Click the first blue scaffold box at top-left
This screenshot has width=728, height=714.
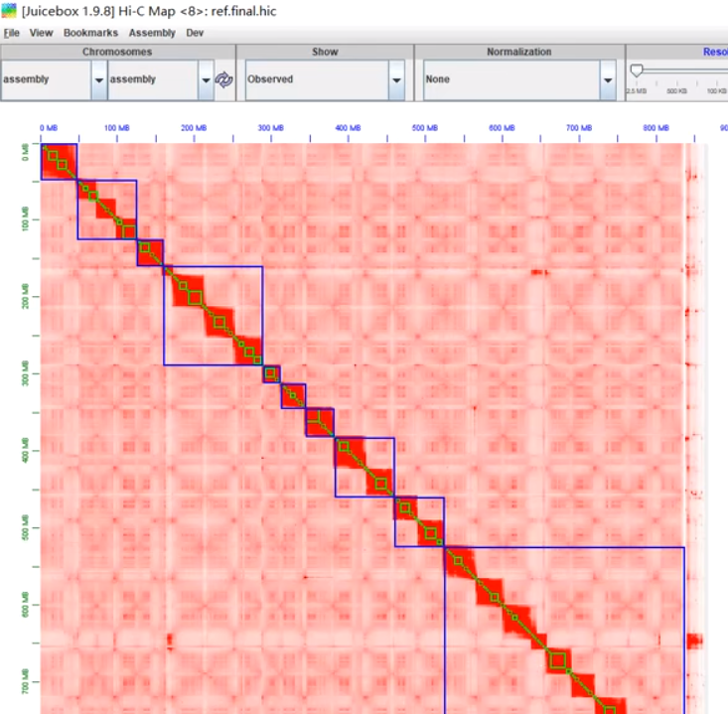click(x=59, y=162)
